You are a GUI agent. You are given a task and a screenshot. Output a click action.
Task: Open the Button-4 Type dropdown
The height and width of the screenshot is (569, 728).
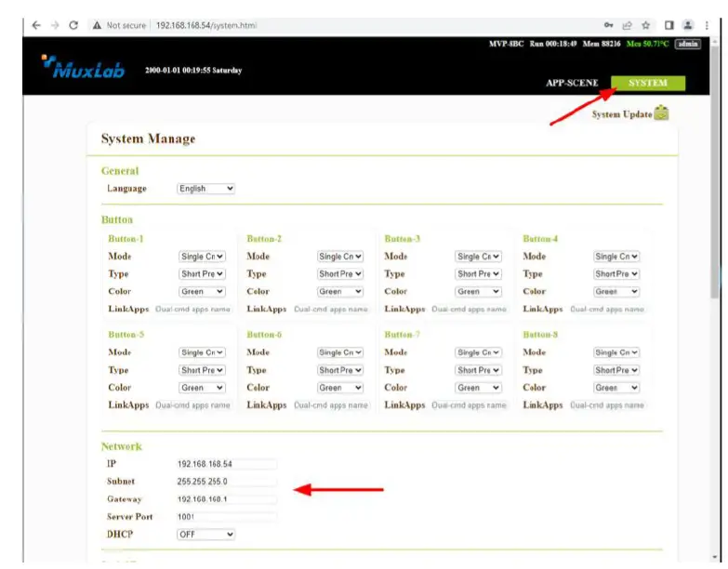pyautogui.click(x=616, y=274)
